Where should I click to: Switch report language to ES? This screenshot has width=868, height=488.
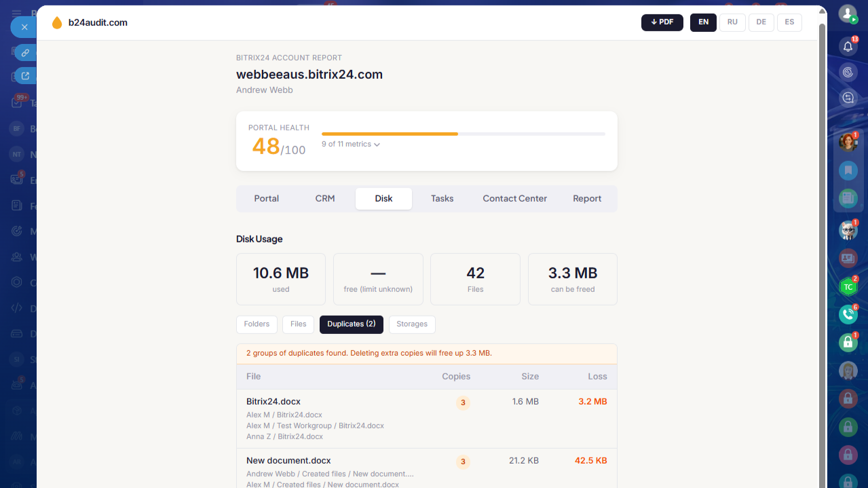click(x=789, y=22)
